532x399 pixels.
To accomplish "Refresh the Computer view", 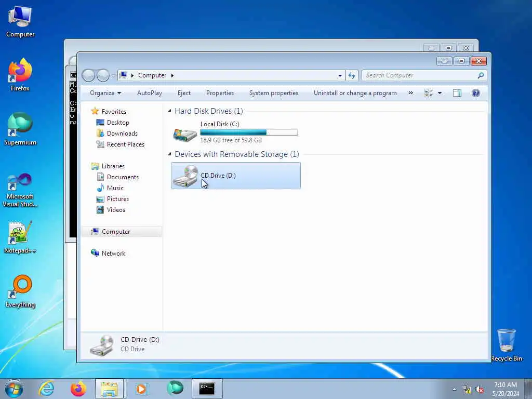I will point(352,75).
